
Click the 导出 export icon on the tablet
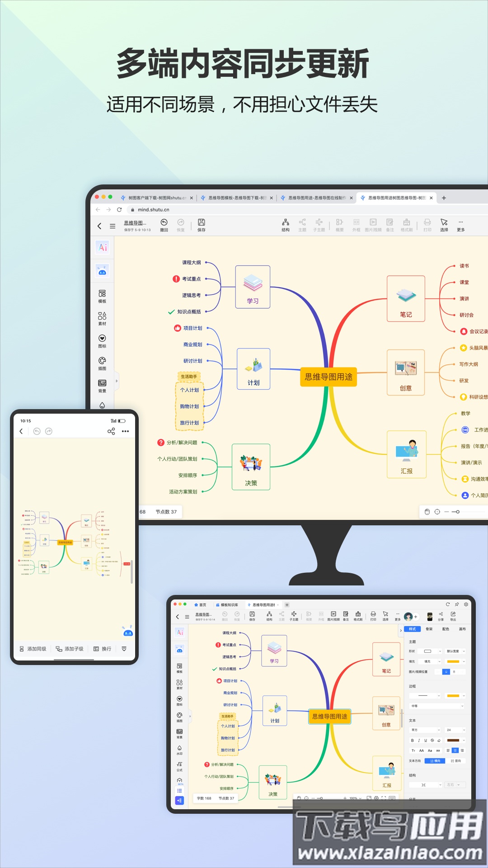pos(453,616)
